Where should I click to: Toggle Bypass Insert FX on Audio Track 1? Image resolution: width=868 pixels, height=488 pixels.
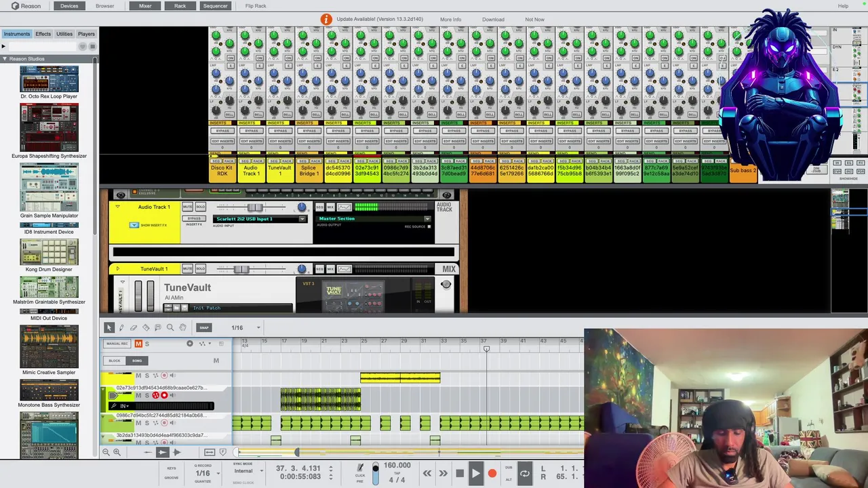(x=194, y=219)
